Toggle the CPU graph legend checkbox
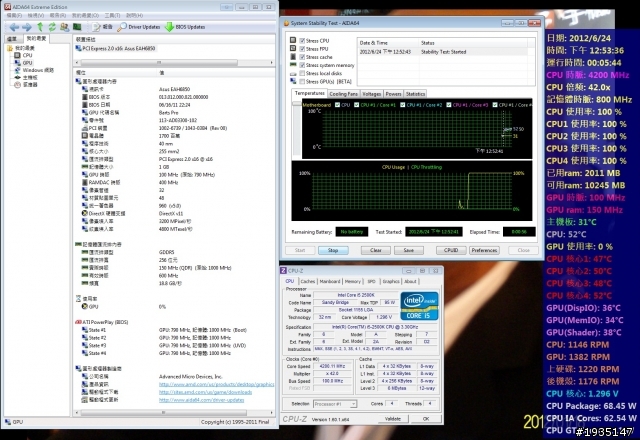640x440 pixels. tap(338, 105)
